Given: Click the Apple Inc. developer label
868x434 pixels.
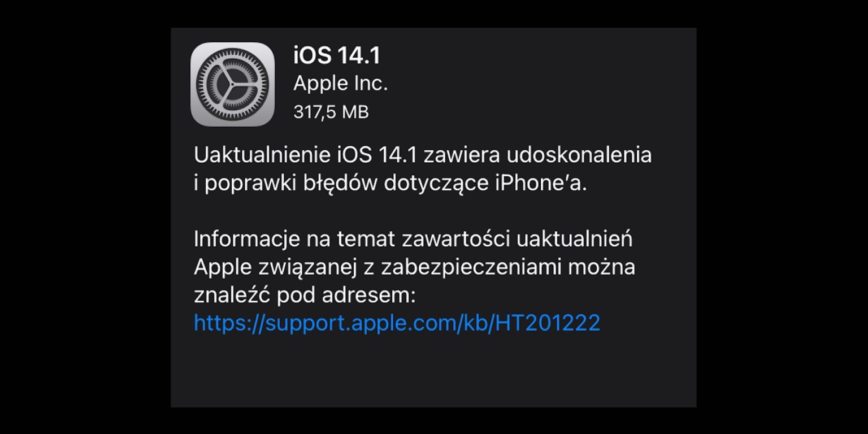Looking at the screenshot, I should tap(341, 84).
